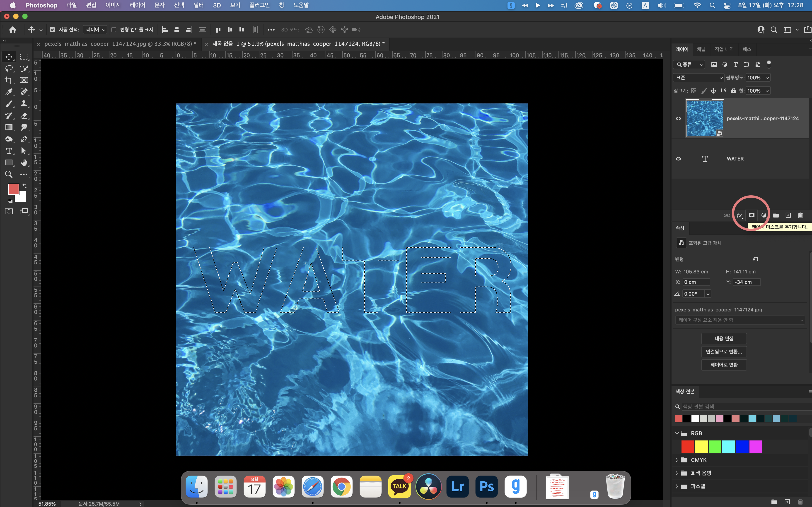Hide the WATER text layer
The image size is (812, 507).
tap(678, 159)
